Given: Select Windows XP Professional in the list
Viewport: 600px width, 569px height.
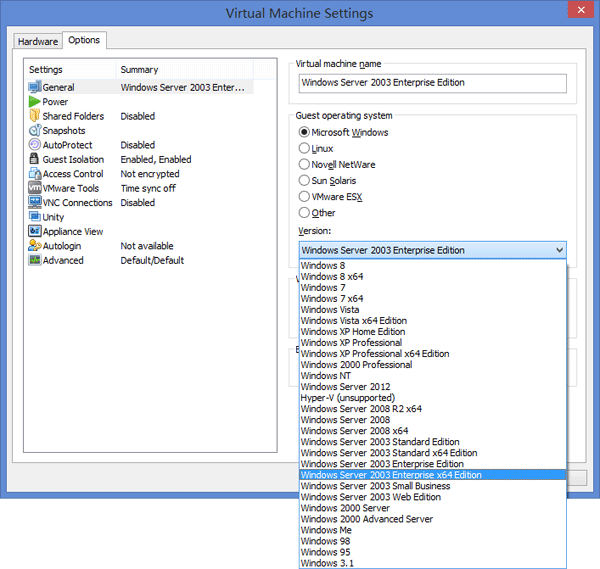Looking at the screenshot, I should (x=351, y=343).
